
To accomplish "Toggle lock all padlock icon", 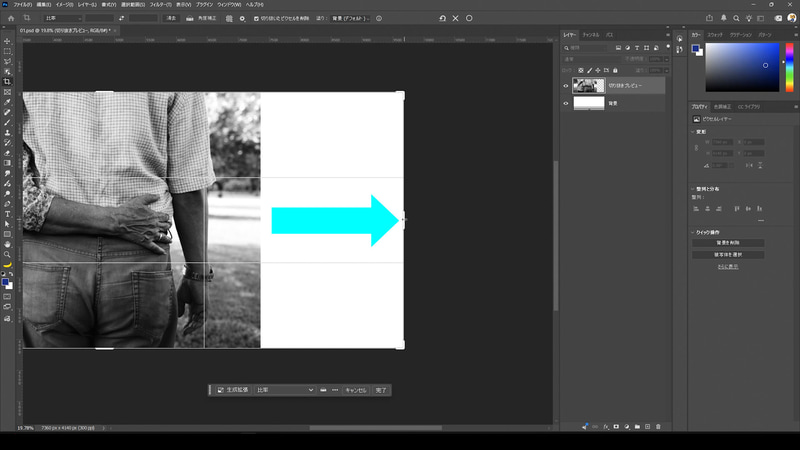I will coord(615,70).
